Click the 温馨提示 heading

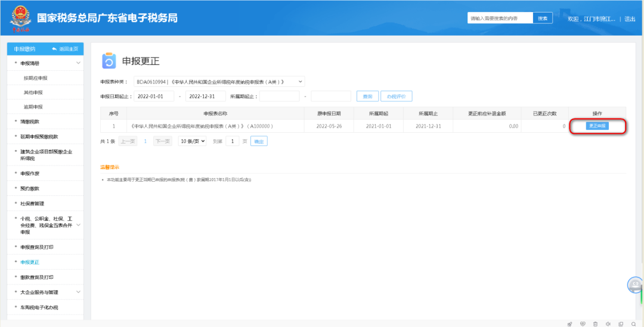click(110, 167)
